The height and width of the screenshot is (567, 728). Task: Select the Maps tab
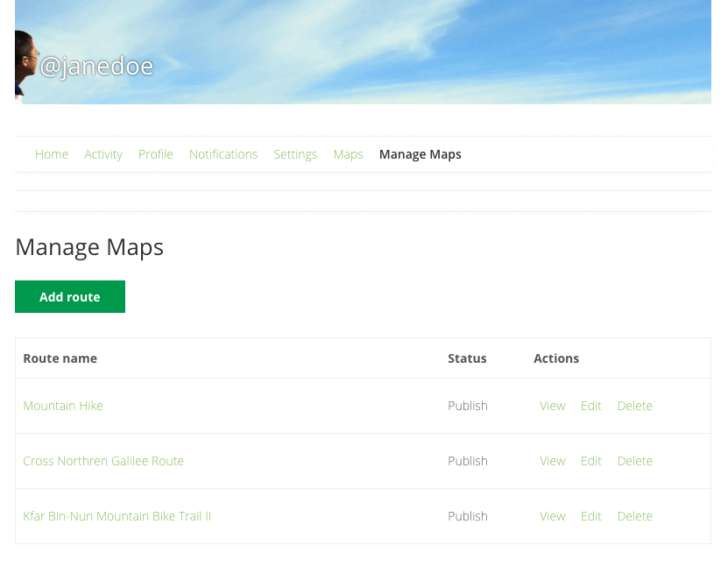pos(348,154)
